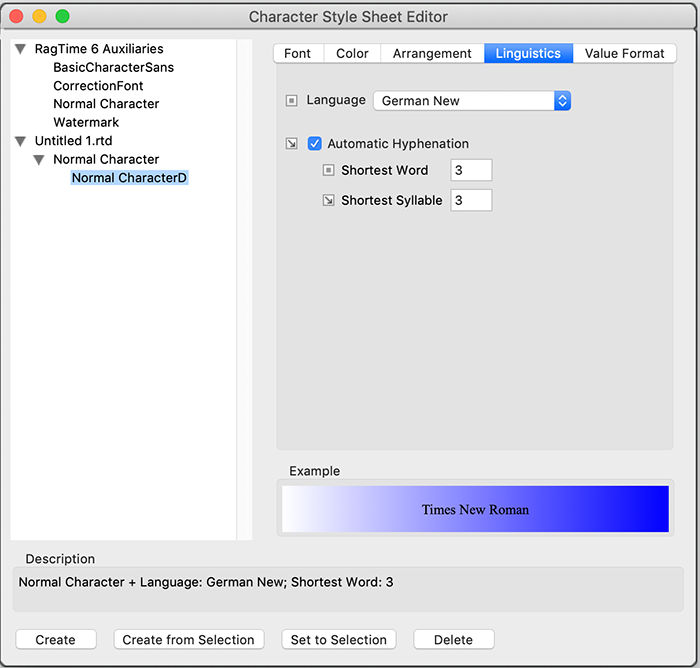Open the Language dropdown showing German New
The height and width of the screenshot is (668, 700).
471,101
